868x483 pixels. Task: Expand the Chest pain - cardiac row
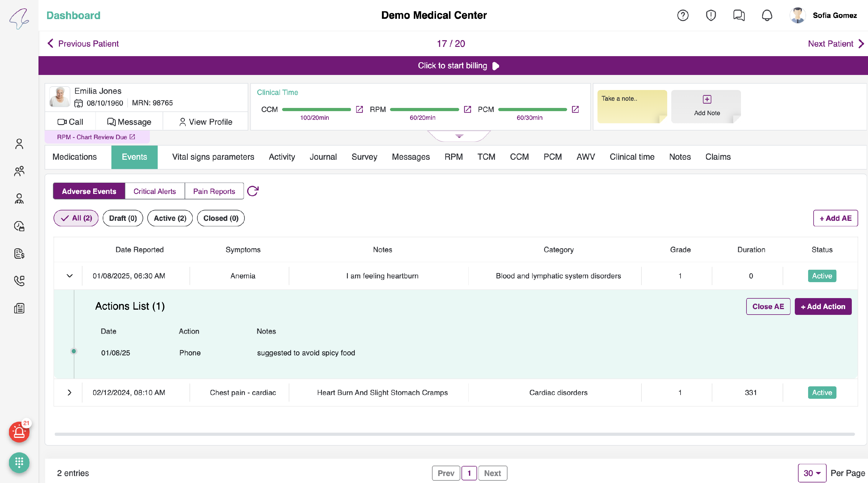69,392
